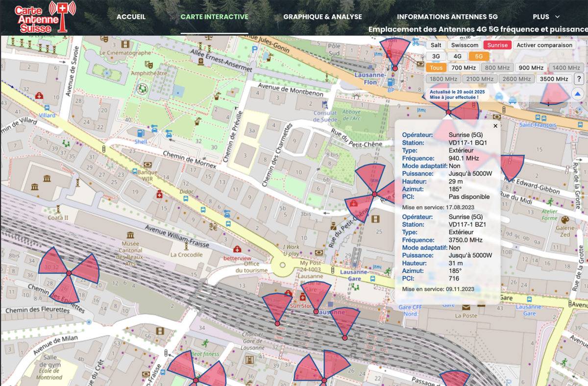The width and height of the screenshot is (588, 386).
Task: Click the BP fuel station icon
Action: [x=391, y=82]
